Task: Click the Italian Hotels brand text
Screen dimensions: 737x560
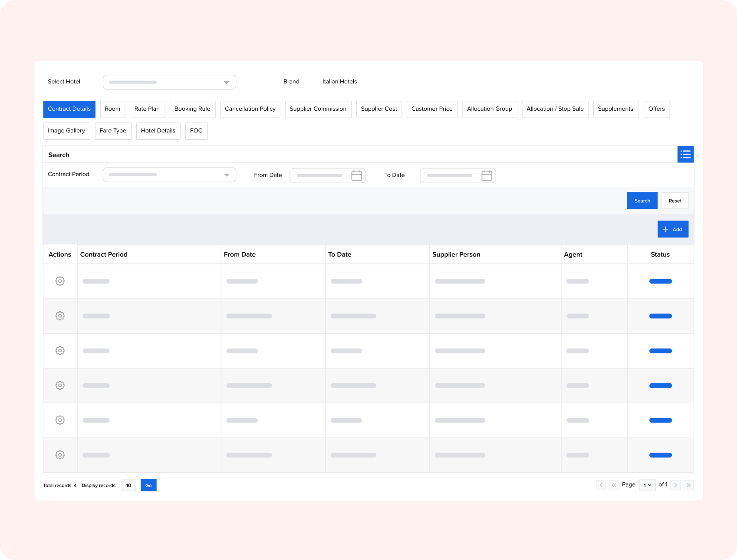Action: point(339,82)
